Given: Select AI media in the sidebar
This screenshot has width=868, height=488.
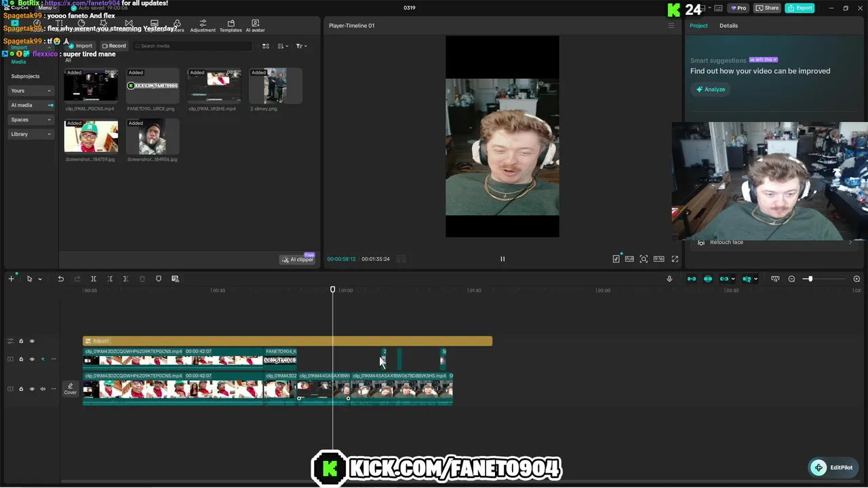Looking at the screenshot, I should point(31,105).
